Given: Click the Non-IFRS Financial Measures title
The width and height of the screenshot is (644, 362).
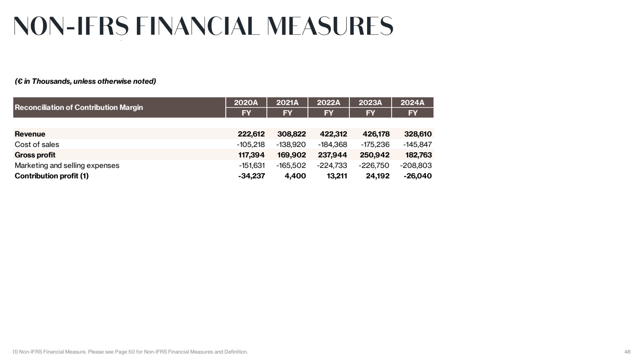Looking at the screenshot, I should [x=203, y=26].
